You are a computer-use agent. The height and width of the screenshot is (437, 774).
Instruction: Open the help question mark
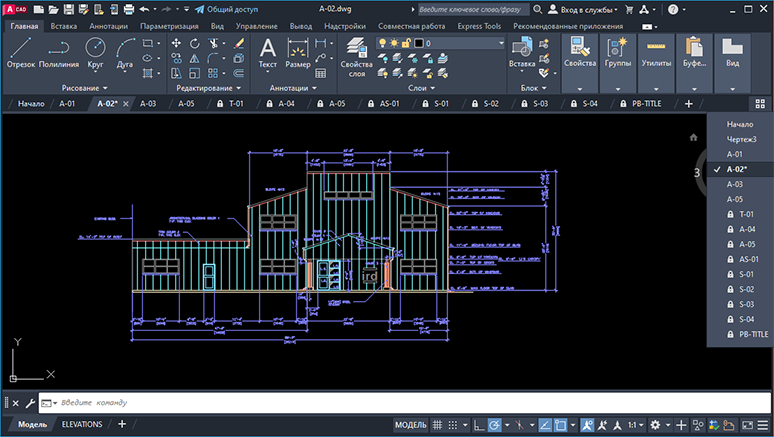coord(673,9)
